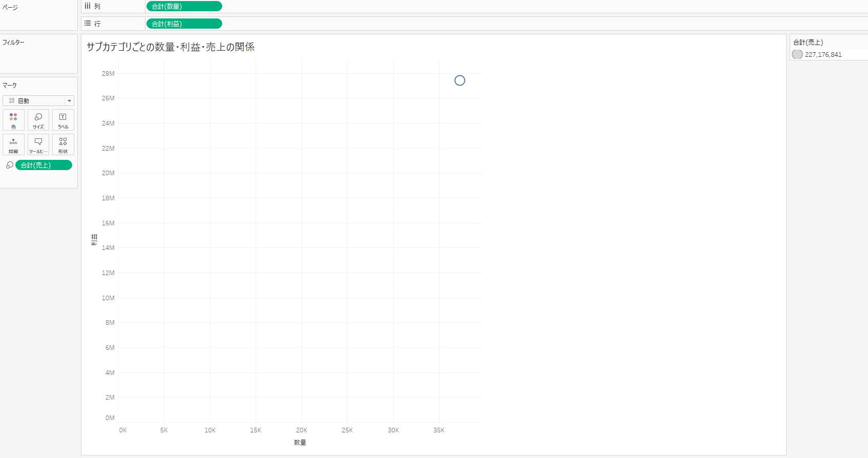
Task: Open the ツールヒント (Tooltip) mark card
Action: point(38,144)
